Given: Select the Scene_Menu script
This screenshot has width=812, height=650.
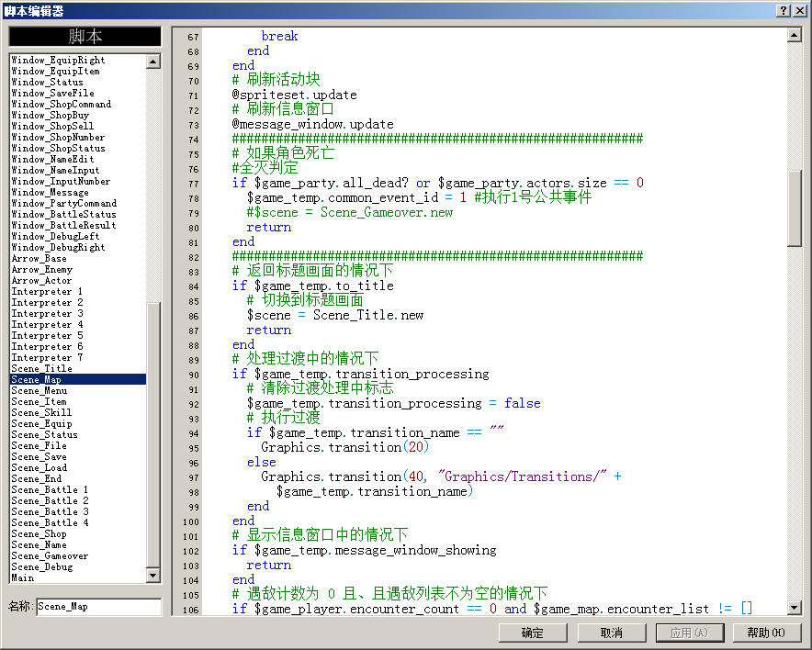Looking at the screenshot, I should (78, 391).
